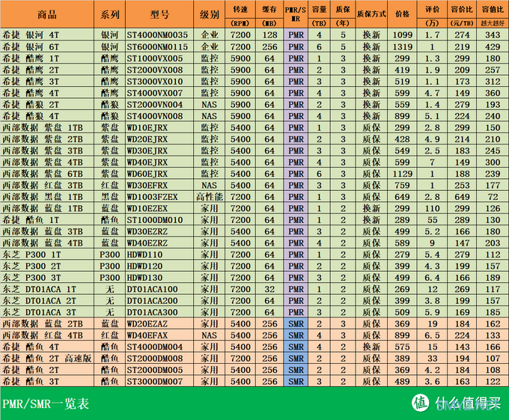Select the 商品 column header
Image resolution: width=509 pixels, height=420 pixels.
click(47, 15)
